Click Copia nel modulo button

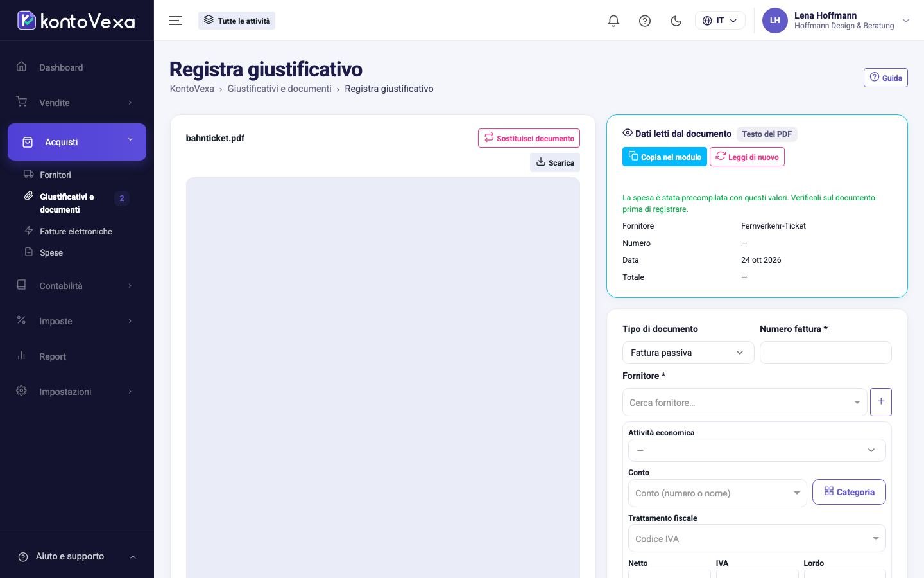coord(665,157)
